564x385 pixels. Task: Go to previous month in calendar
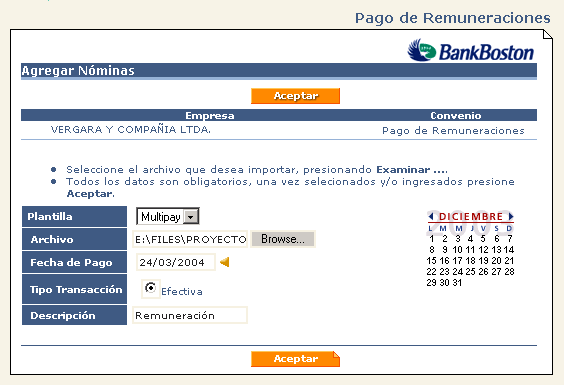[x=431, y=216]
